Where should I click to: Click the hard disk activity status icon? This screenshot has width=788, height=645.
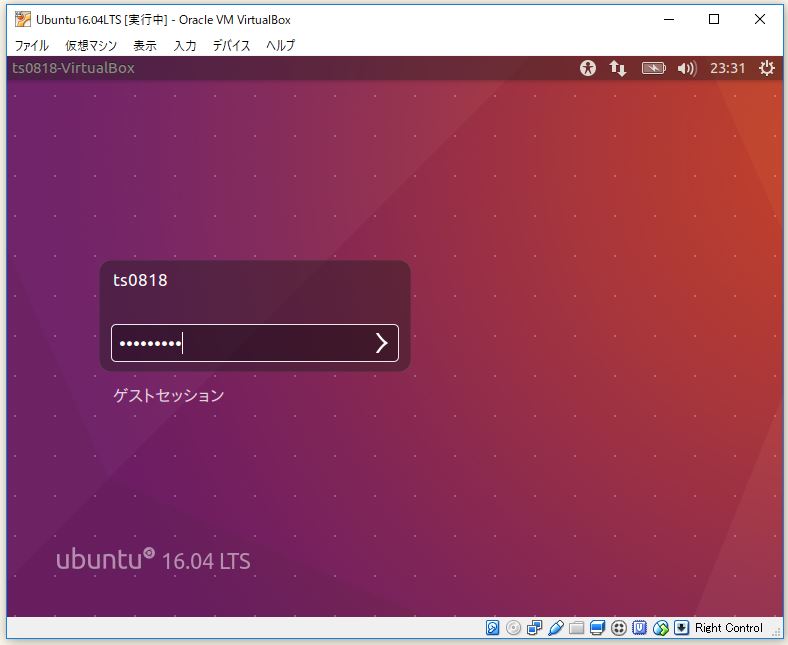pyautogui.click(x=492, y=627)
